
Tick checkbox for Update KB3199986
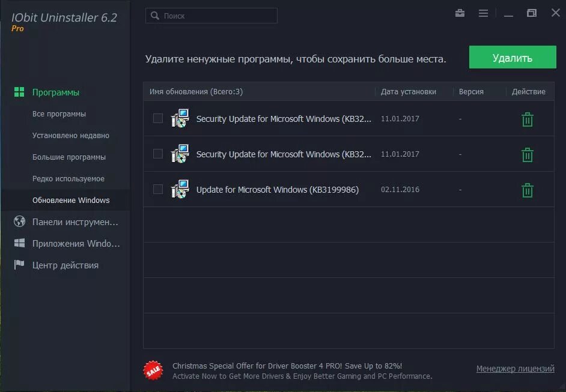coord(158,189)
